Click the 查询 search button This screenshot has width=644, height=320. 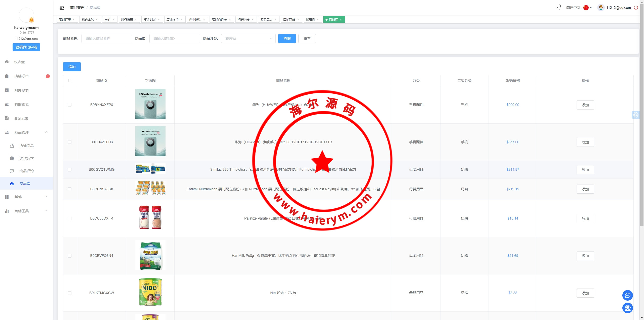287,39
